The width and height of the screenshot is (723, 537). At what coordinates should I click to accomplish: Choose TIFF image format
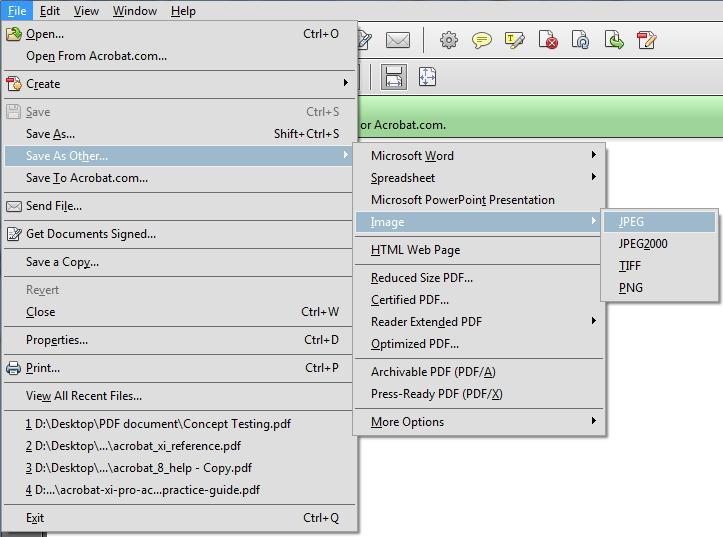point(659,266)
